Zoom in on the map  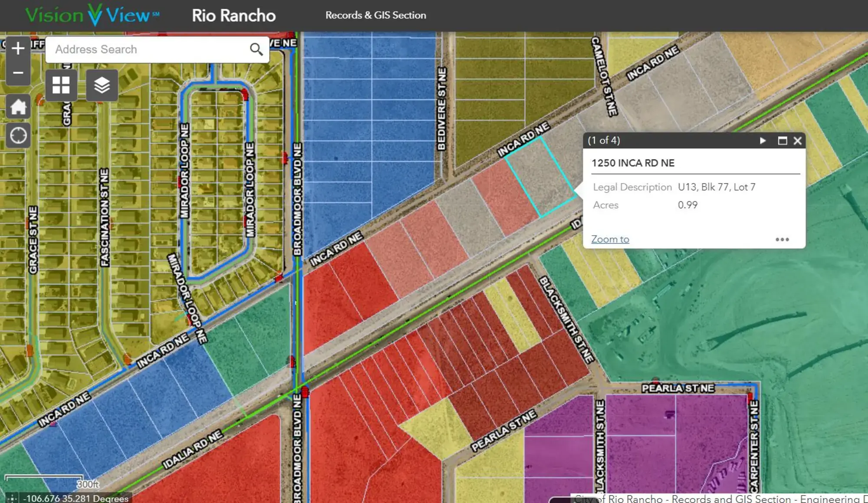tap(18, 48)
